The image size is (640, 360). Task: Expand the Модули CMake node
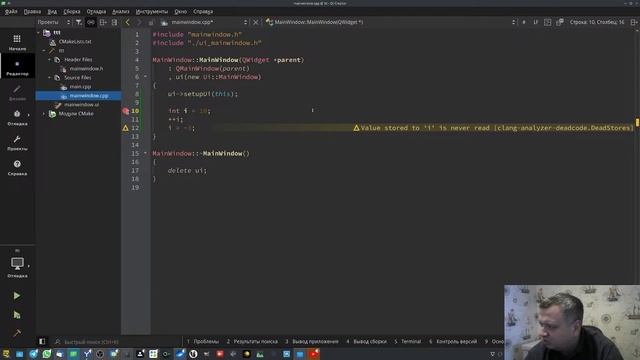coord(44,113)
